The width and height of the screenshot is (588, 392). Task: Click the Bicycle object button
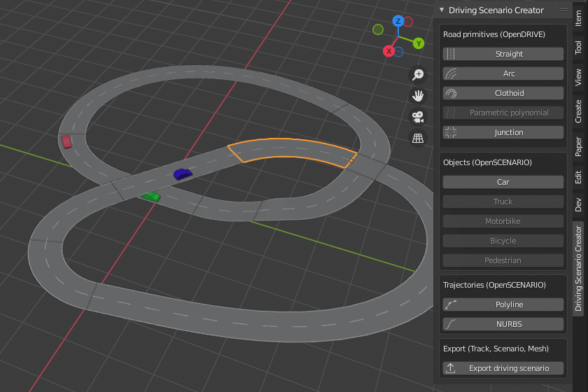pyautogui.click(x=503, y=241)
